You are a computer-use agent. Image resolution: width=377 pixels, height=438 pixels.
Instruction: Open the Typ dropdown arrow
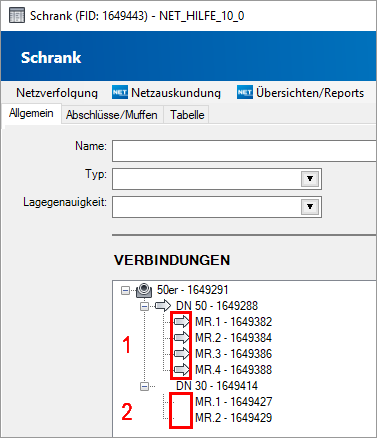click(310, 179)
